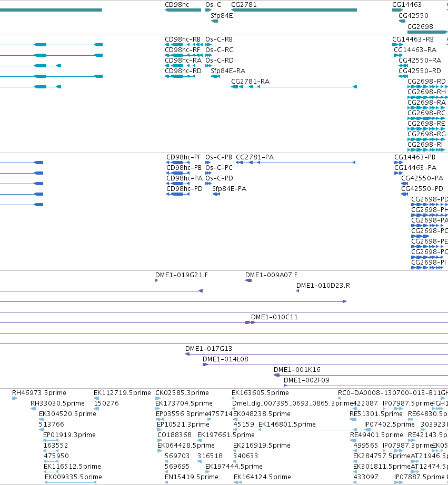
Task: Select EST EK304520.5prime
Action: click(x=41, y=419)
